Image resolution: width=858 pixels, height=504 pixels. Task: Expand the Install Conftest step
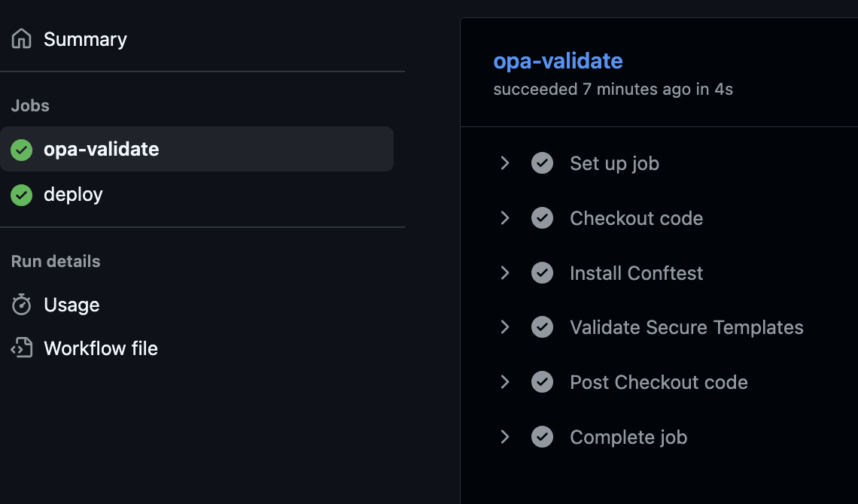(x=505, y=273)
